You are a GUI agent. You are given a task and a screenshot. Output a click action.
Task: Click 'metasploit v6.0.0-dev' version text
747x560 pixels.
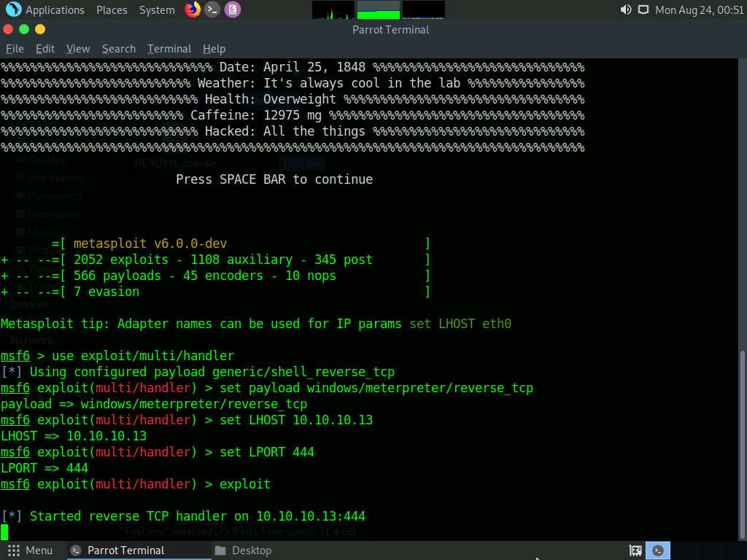click(150, 244)
